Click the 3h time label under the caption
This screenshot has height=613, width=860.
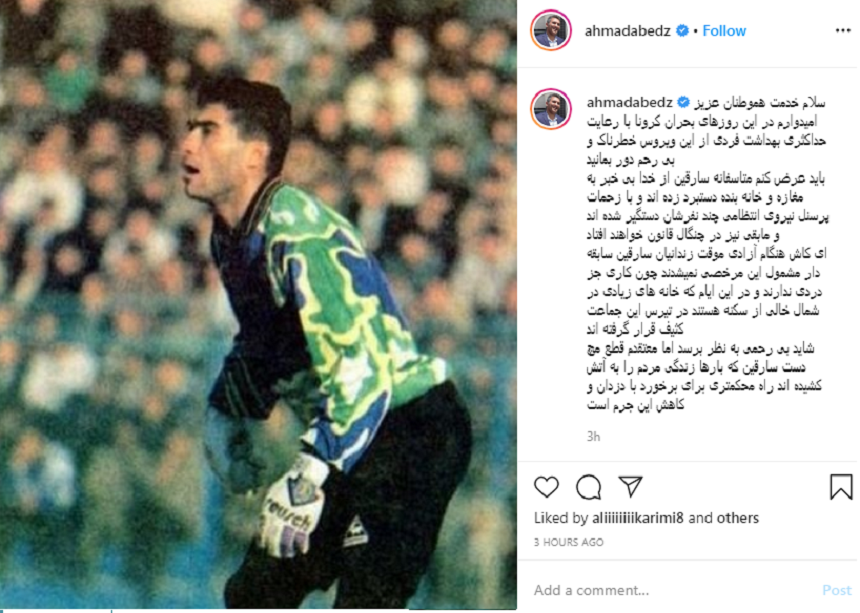point(593,436)
